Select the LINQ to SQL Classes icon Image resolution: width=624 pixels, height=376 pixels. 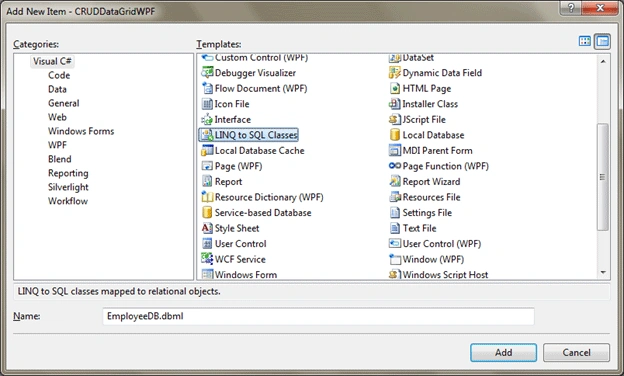(207, 135)
